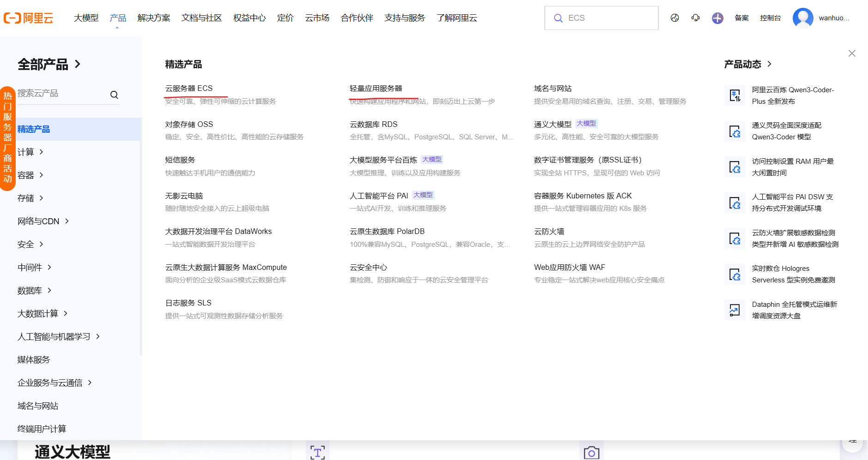Viewport: 868px width, 460px height.
Task: Click 大模型 tag next to 大模型服务平台百炼
Action: click(432, 160)
